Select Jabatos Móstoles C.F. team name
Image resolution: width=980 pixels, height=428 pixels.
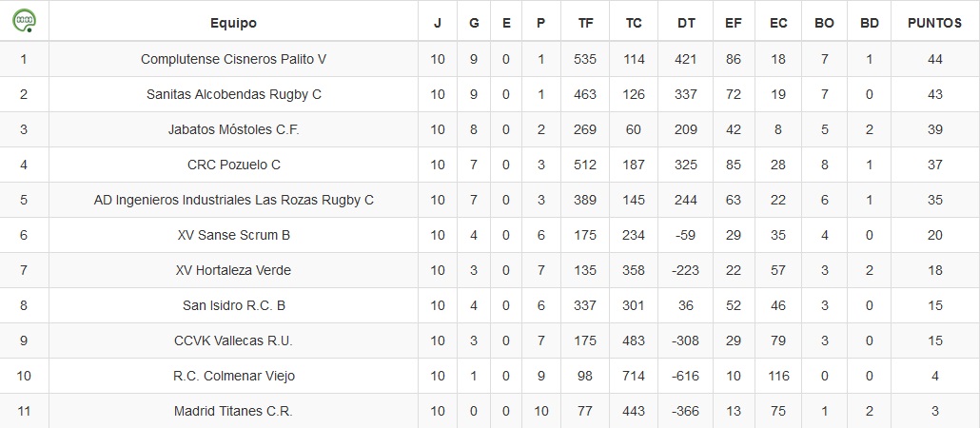pos(233,130)
